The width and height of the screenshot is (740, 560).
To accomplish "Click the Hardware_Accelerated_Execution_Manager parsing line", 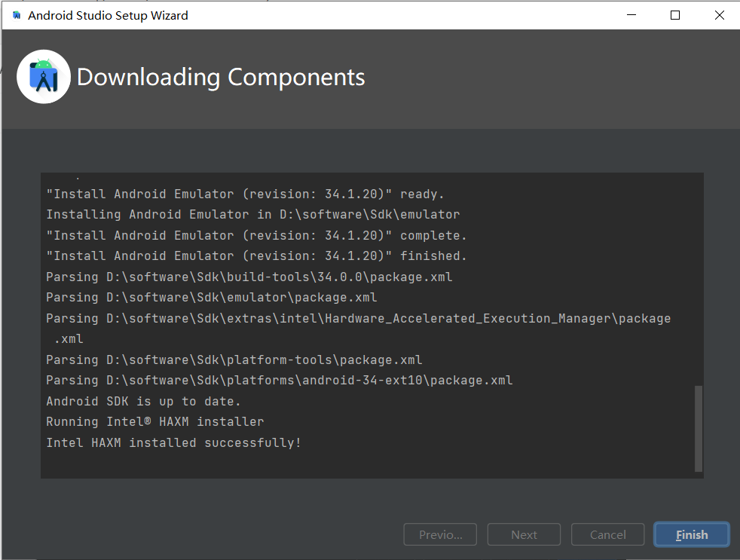I will point(358,329).
